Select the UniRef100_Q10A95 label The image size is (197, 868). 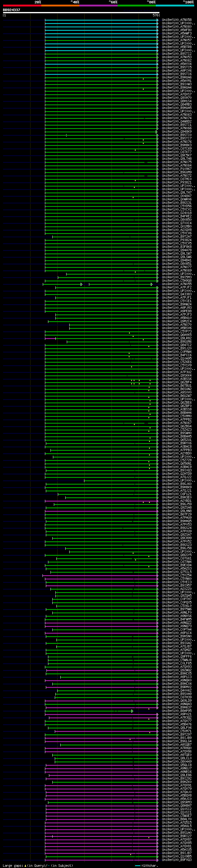pos(177,358)
